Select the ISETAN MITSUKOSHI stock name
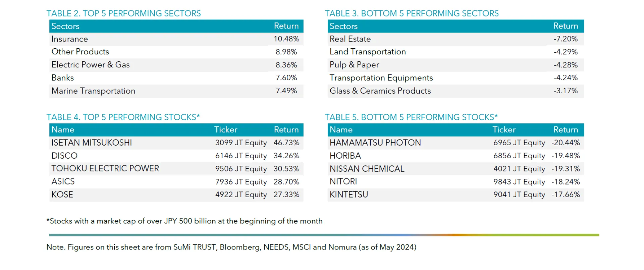The height and width of the screenshot is (270, 644). coord(92,143)
